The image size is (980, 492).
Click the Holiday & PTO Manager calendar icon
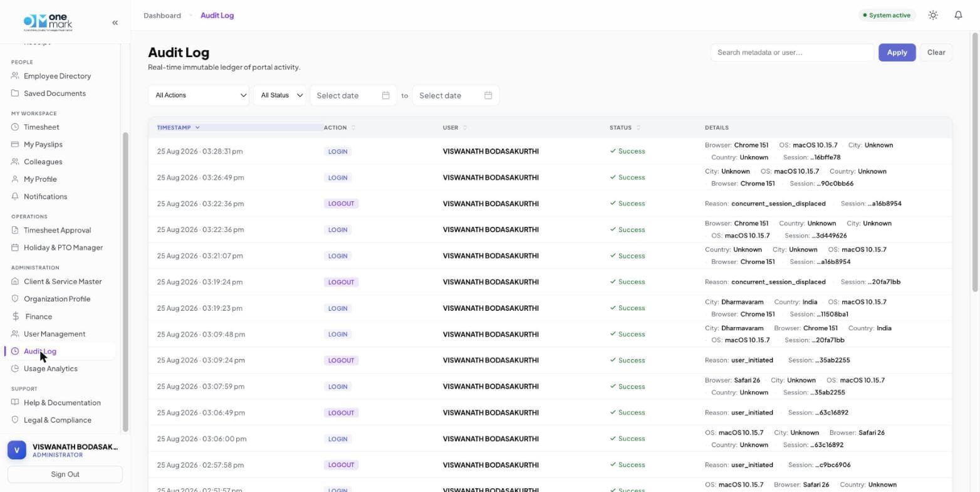[x=15, y=248]
